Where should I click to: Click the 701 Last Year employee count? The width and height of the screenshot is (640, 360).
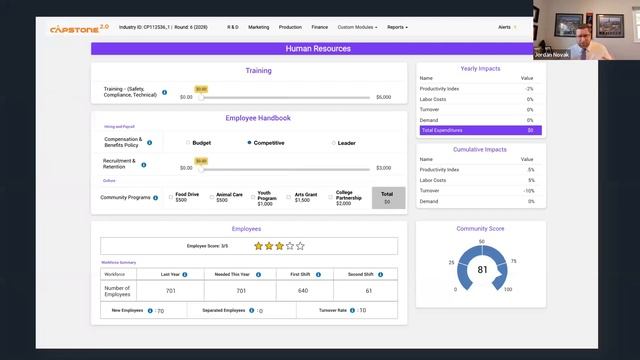pos(171,291)
